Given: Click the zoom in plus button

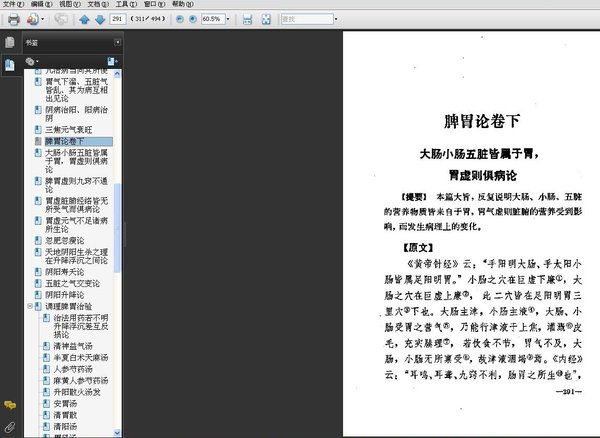Looking at the screenshot, I should point(193,19).
